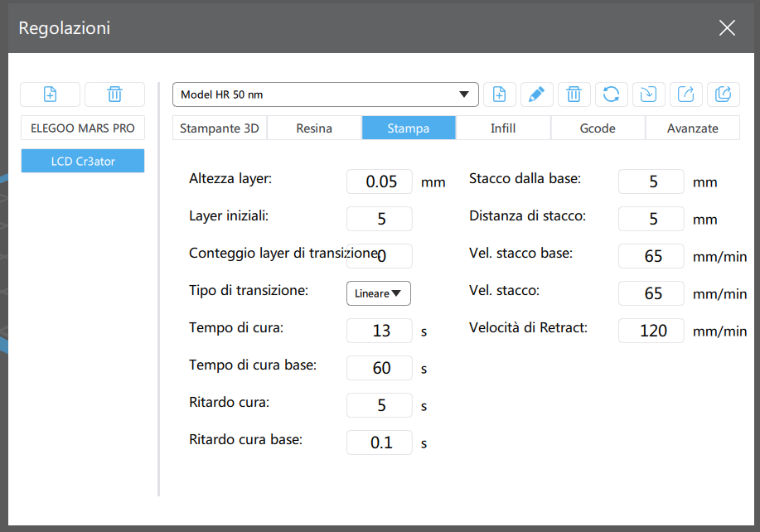Click the reset profile refresh icon
Image resolution: width=760 pixels, height=532 pixels.
[611, 94]
